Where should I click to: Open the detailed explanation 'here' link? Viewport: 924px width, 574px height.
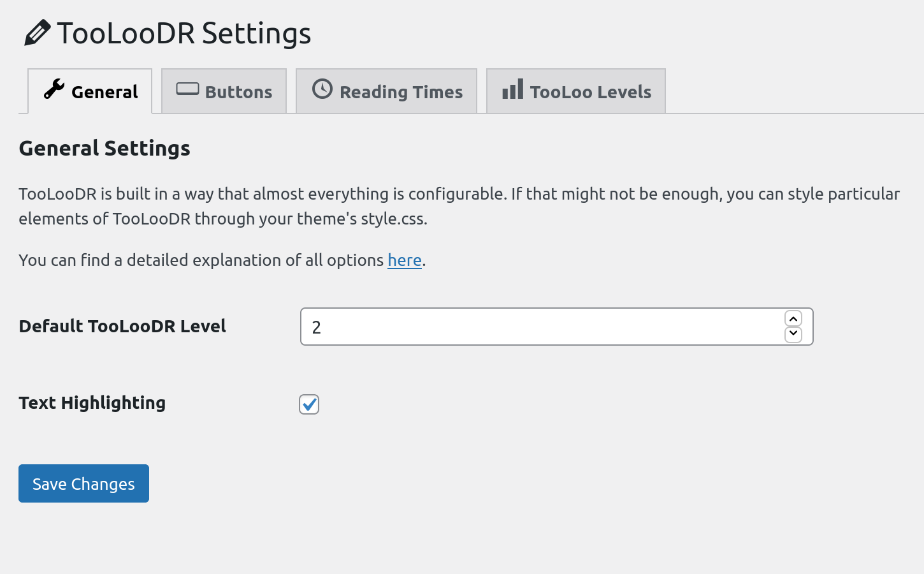(x=404, y=260)
